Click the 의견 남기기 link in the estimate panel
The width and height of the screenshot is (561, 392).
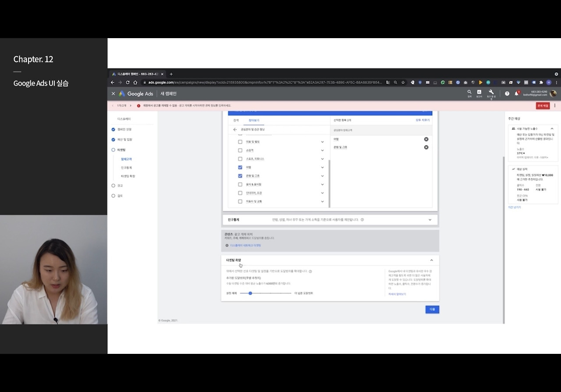(x=515, y=207)
